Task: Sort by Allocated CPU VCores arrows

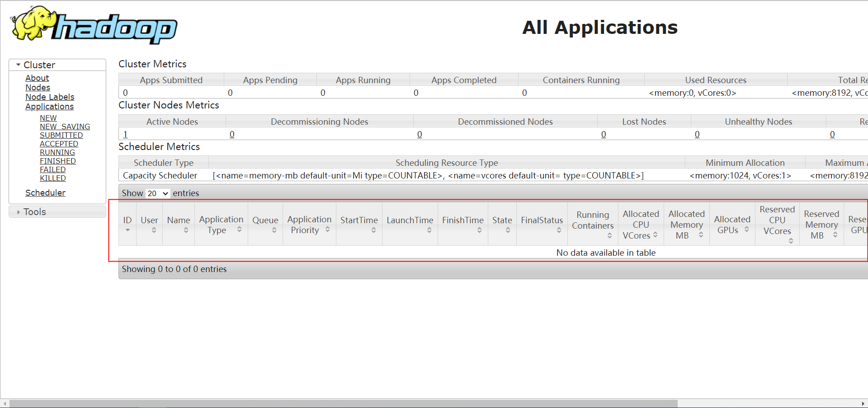Action: (655, 234)
